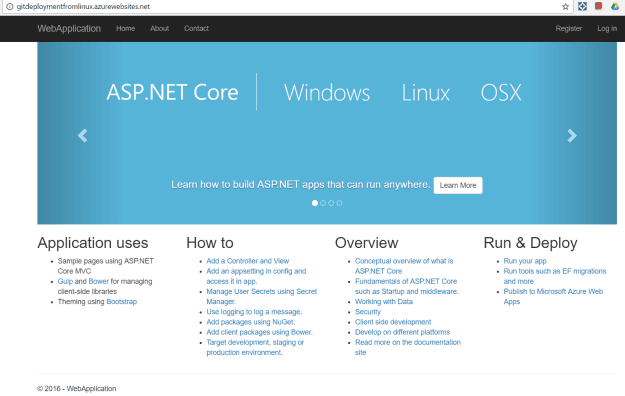Open the Bootstrap link
625x396 pixels.
122,302
